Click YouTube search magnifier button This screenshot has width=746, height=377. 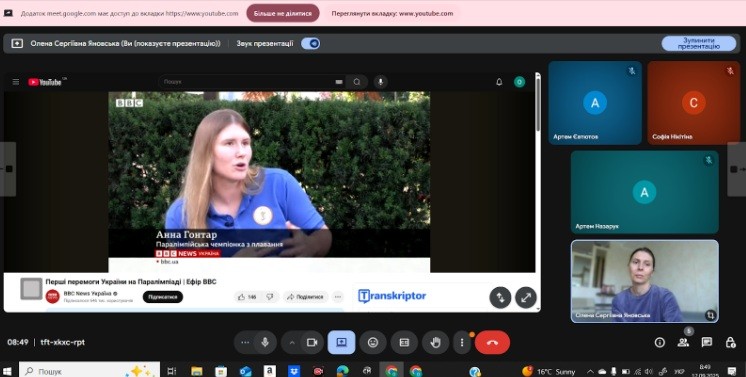point(357,82)
